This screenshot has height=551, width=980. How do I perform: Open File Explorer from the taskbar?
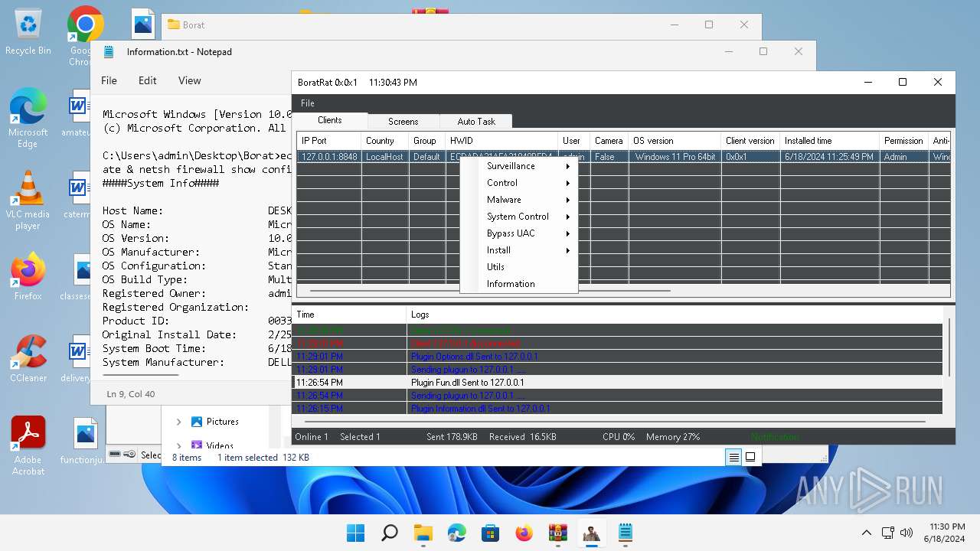(423, 533)
